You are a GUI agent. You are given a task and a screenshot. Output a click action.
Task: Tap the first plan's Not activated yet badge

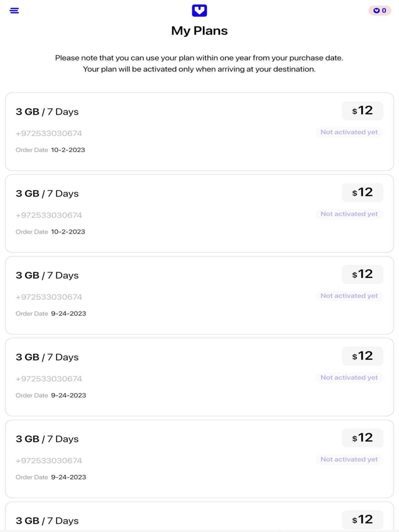(349, 132)
